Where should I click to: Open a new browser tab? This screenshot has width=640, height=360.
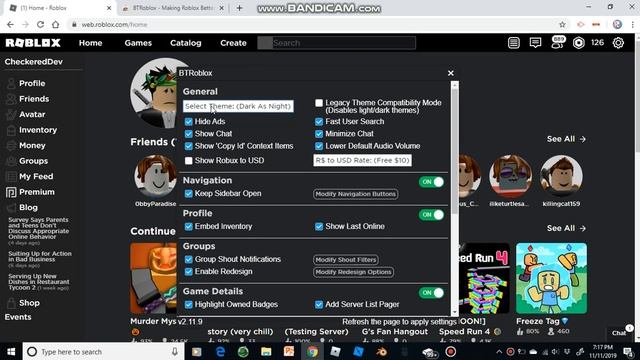[239, 8]
